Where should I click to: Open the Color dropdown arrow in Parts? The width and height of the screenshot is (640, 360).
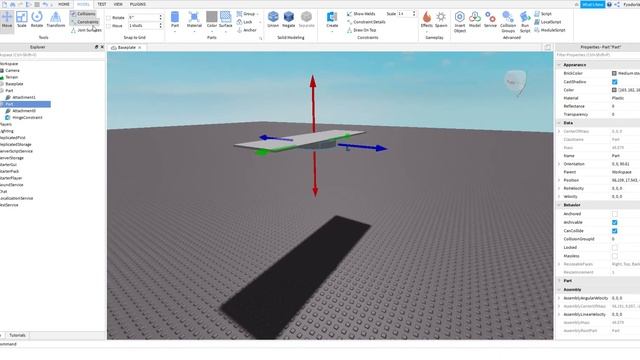(x=211, y=31)
